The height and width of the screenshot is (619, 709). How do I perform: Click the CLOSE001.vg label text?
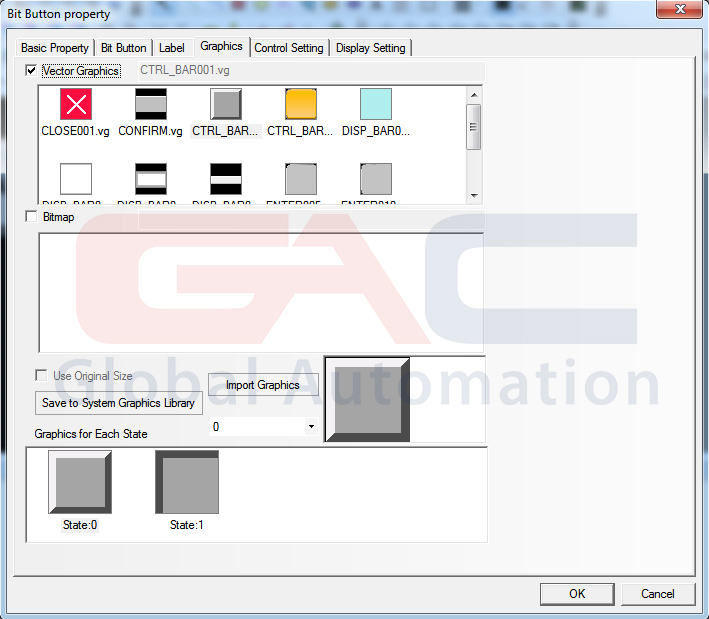tap(76, 131)
